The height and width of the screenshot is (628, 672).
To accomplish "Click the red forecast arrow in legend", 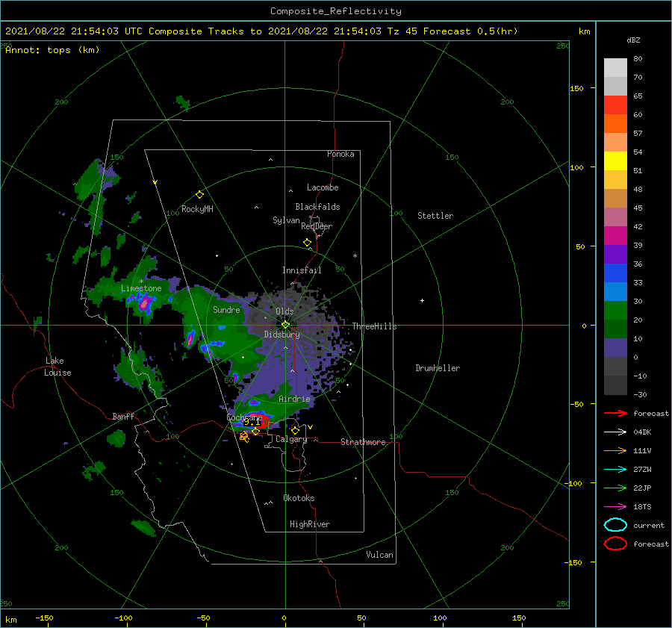I will (615, 413).
